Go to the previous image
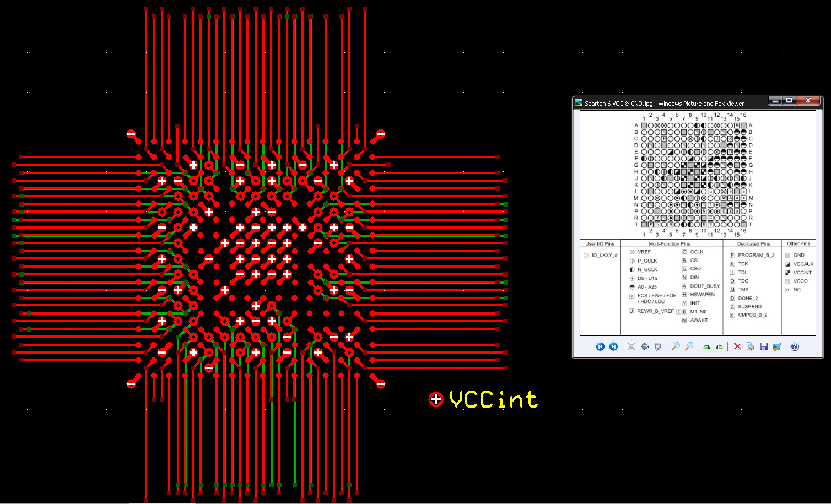The image size is (831, 504). 600,346
